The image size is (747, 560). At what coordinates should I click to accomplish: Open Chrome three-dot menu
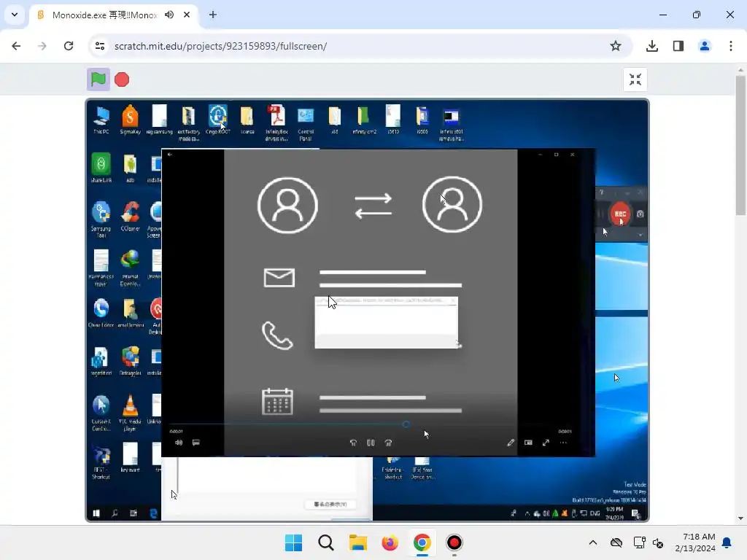pos(731,46)
